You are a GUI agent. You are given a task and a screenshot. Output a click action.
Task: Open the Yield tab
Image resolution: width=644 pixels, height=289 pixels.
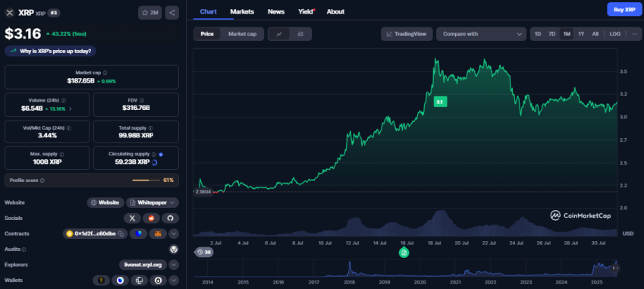(x=306, y=11)
